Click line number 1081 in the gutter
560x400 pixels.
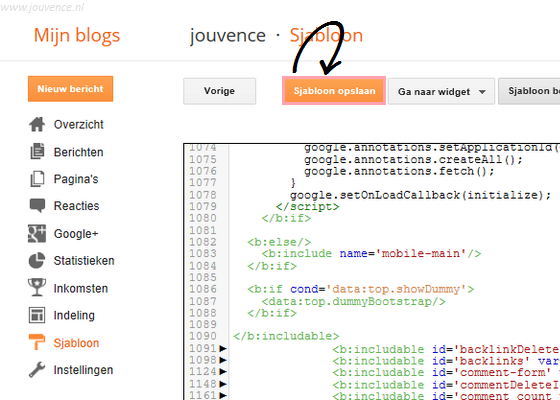coord(202,230)
